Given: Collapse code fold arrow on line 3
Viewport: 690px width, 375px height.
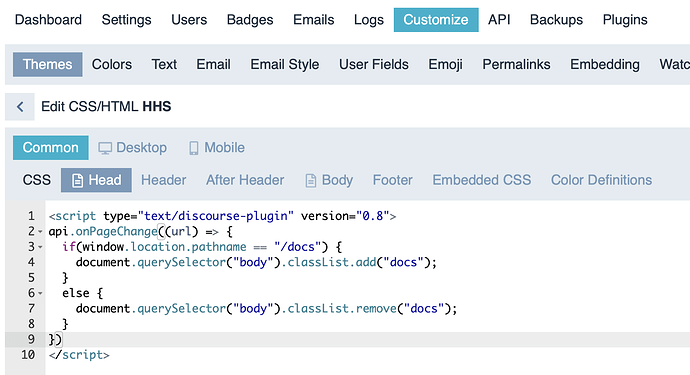Looking at the screenshot, I should pyautogui.click(x=40, y=247).
